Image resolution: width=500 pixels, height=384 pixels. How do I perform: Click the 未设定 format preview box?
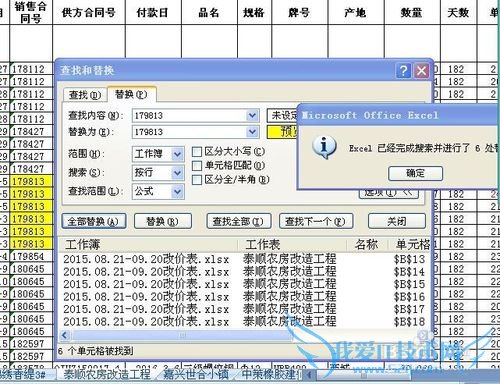pos(282,116)
